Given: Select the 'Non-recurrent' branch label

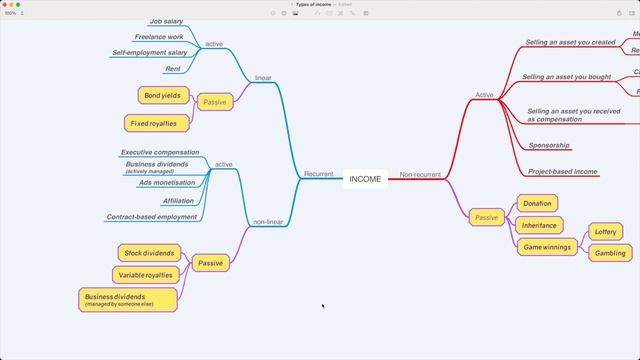Looking at the screenshot, I should tap(420, 174).
